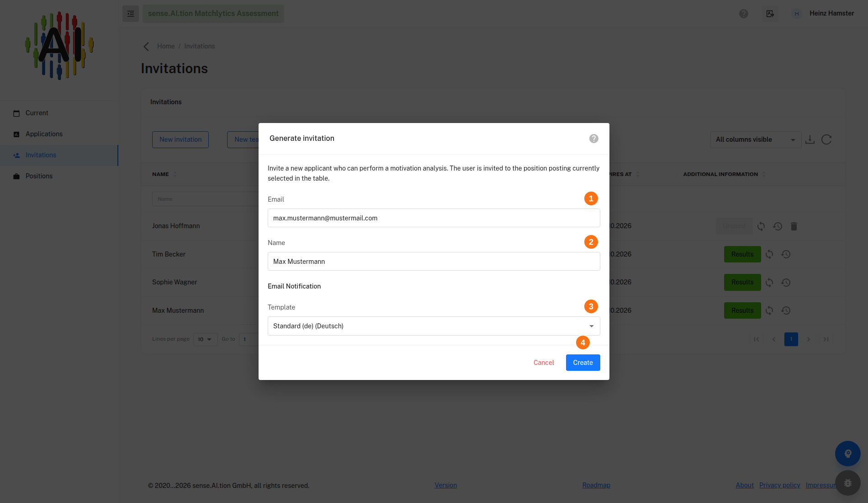Open the history icon in Max Mustermann's row
The image size is (868, 503).
click(786, 310)
